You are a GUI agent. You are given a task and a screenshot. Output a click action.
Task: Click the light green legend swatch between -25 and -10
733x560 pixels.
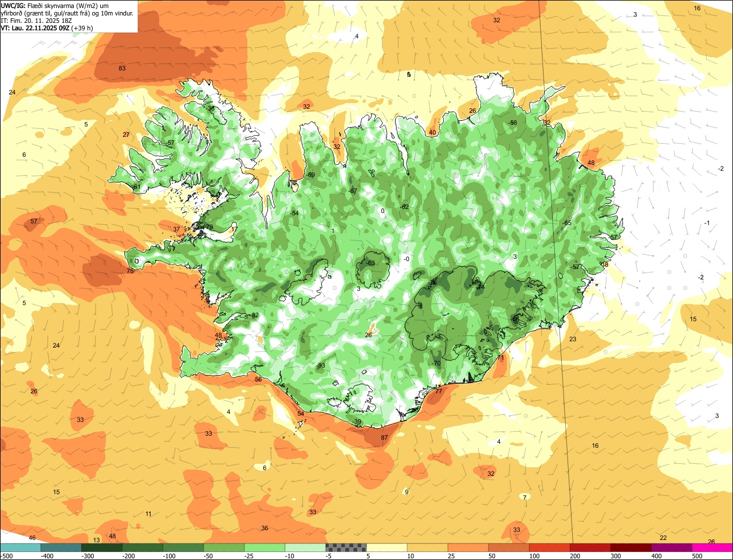pyautogui.click(x=265, y=547)
